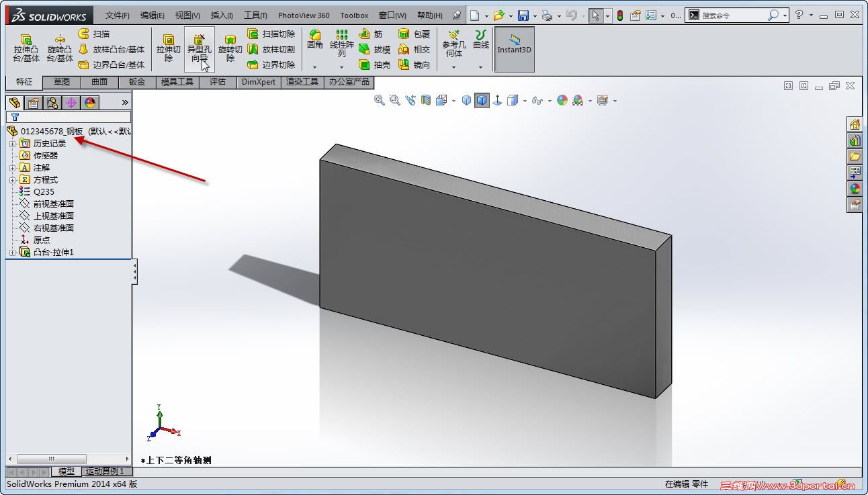Toggle the Instant3D button
The image size is (868, 495).
coord(515,49)
